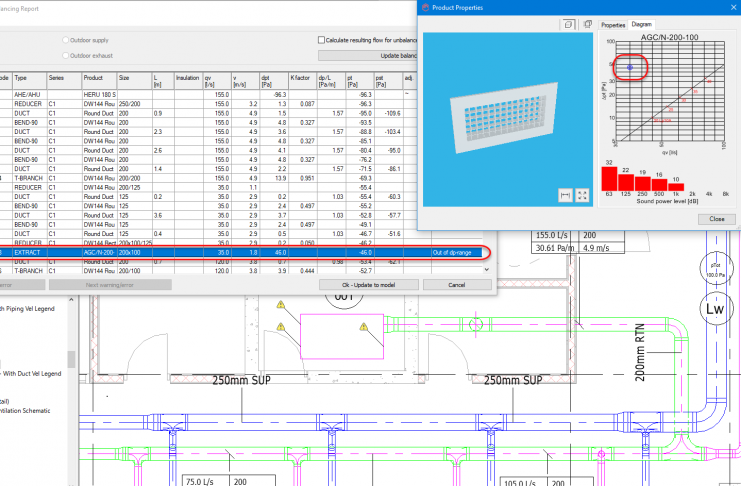Viewport: 741px width, 486px height.
Task: Click the zoom extents icon in preview
Action: 581,193
